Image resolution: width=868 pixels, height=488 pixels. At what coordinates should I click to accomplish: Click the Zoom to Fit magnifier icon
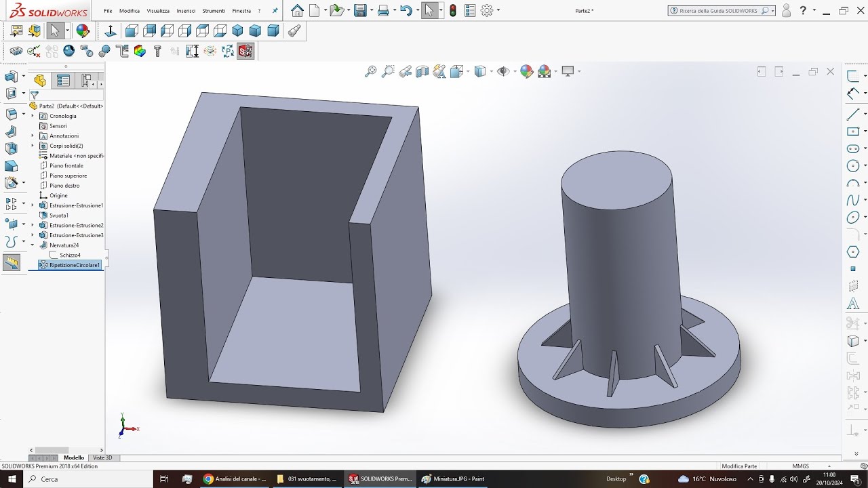(x=370, y=71)
